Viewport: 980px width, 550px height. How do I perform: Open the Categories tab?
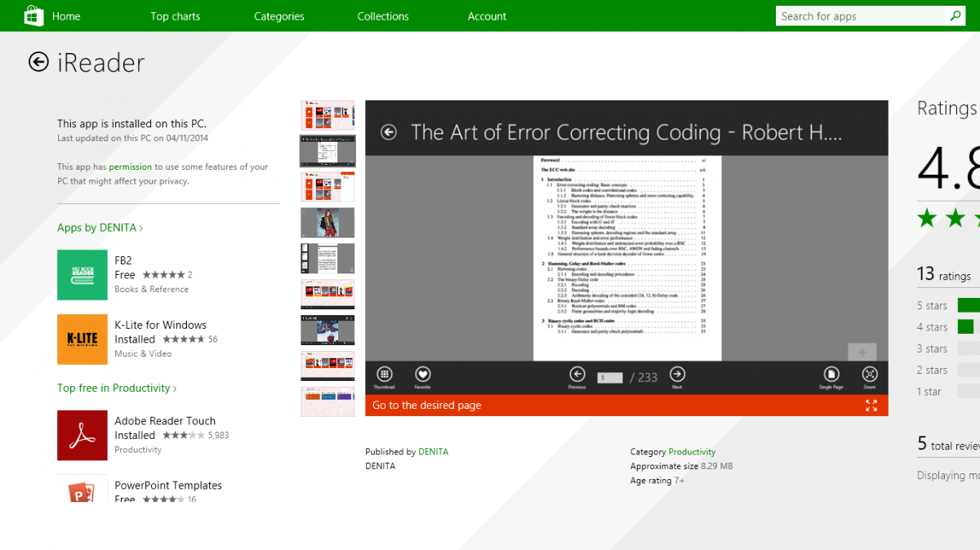(x=279, y=16)
